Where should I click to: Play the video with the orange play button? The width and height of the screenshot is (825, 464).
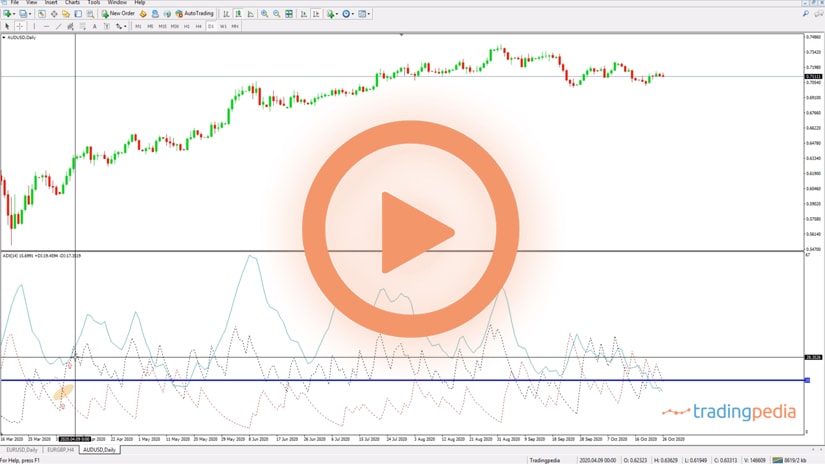point(411,229)
